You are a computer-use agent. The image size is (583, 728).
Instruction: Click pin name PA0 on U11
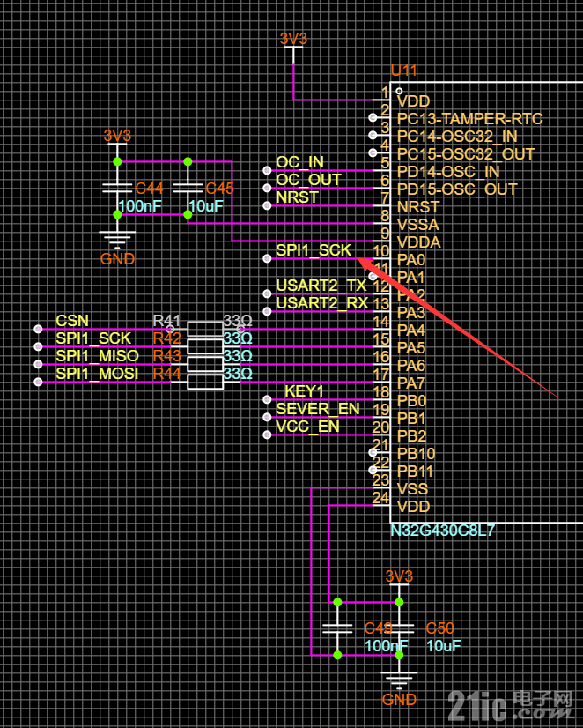[x=411, y=260]
